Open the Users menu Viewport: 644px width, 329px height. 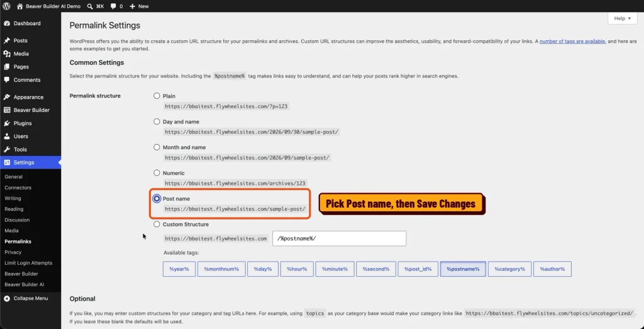(21, 137)
